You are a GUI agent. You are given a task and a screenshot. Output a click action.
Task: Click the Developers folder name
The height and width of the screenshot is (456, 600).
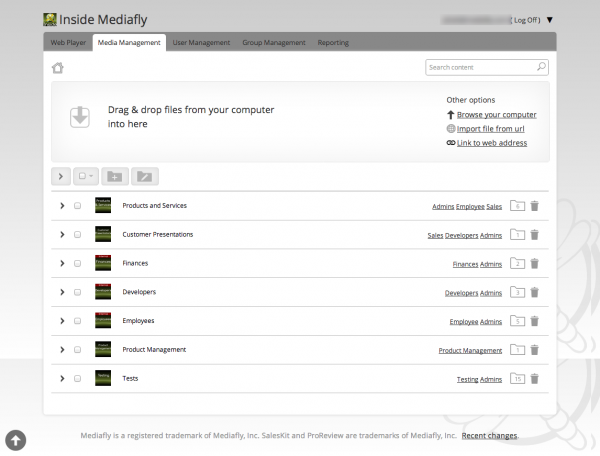click(x=139, y=292)
